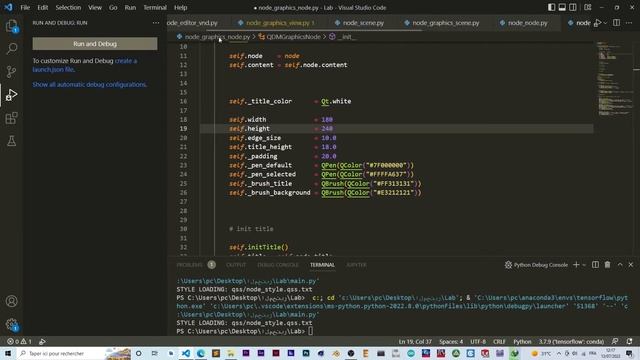
Task: Open notifications bell in status bar
Action: point(629,341)
